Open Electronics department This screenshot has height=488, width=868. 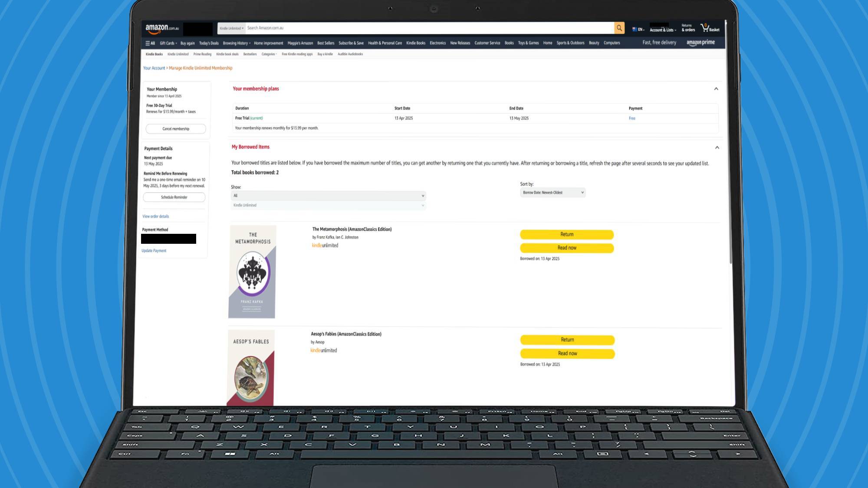point(437,43)
